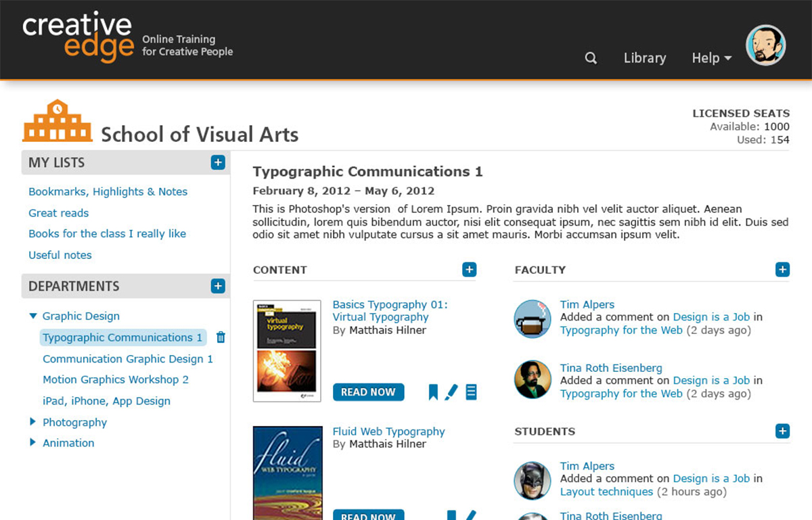Image resolution: width=812 pixels, height=520 pixels.
Task: Open Bookmarks, Highlights & Notes list
Action: [108, 191]
